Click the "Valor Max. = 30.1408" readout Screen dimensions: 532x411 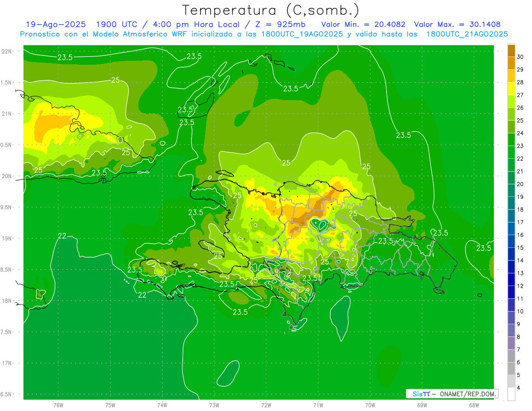[457, 24]
